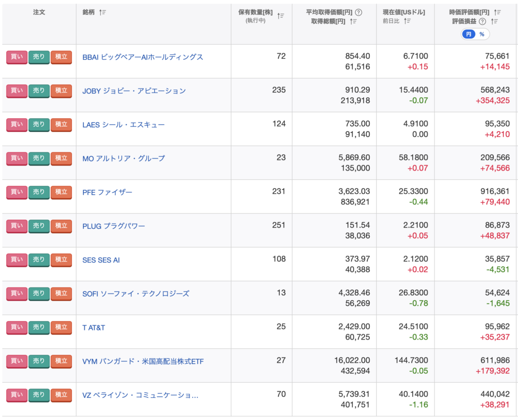This screenshot has height=420, width=518.
Task: Sort by 時価評価額 market value
Action: pos(498,12)
